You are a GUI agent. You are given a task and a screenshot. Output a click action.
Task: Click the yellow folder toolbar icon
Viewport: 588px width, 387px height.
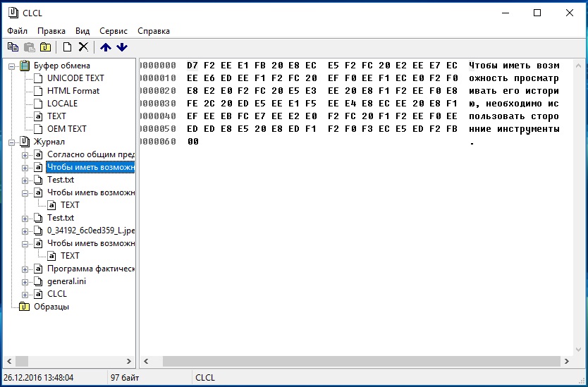[x=46, y=47]
